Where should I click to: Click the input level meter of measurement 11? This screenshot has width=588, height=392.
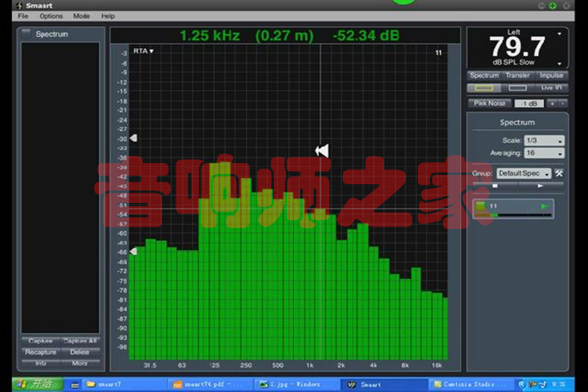pyautogui.click(x=514, y=216)
